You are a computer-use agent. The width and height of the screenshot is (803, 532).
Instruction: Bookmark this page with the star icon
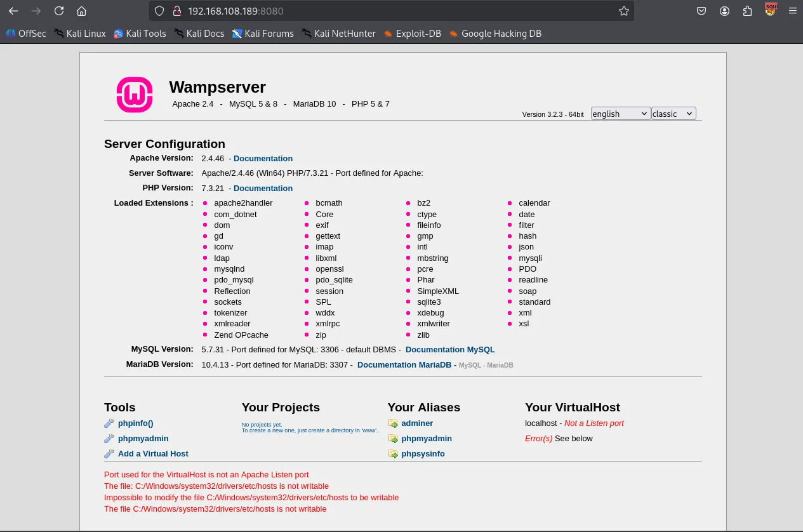click(x=623, y=11)
